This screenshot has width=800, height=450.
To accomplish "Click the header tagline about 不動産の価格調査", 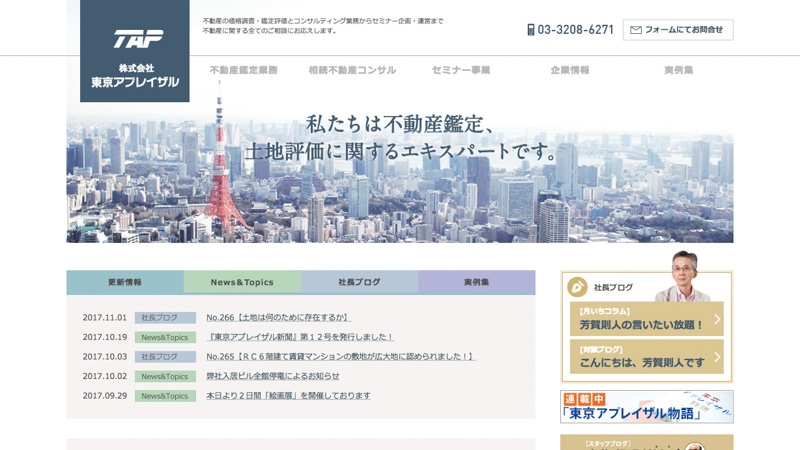I will (x=323, y=26).
